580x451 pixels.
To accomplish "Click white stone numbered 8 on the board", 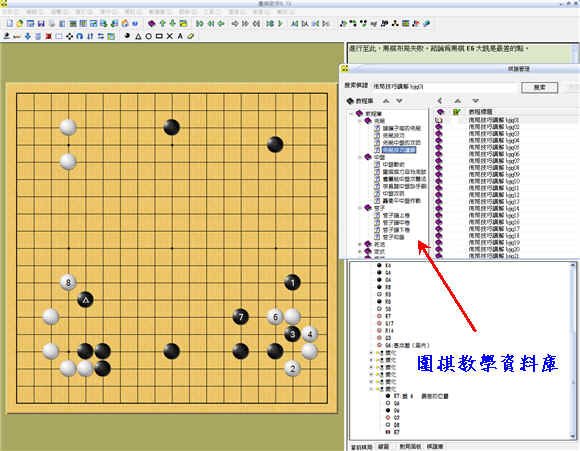I will point(68,283).
